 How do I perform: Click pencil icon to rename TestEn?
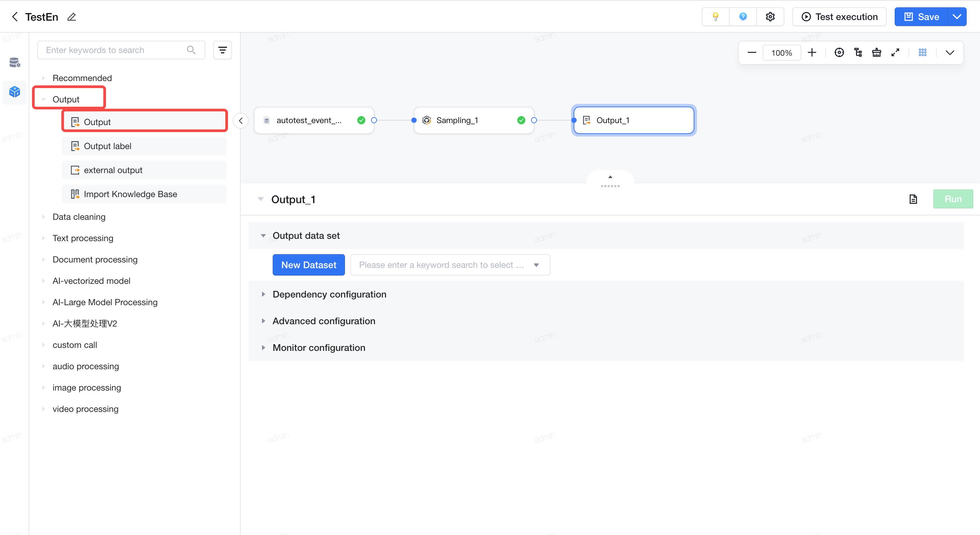click(x=72, y=17)
